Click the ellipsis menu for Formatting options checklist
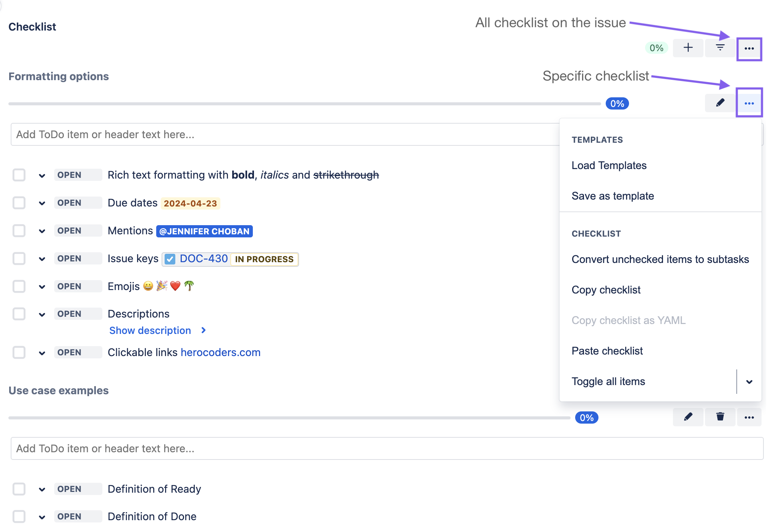 [749, 103]
